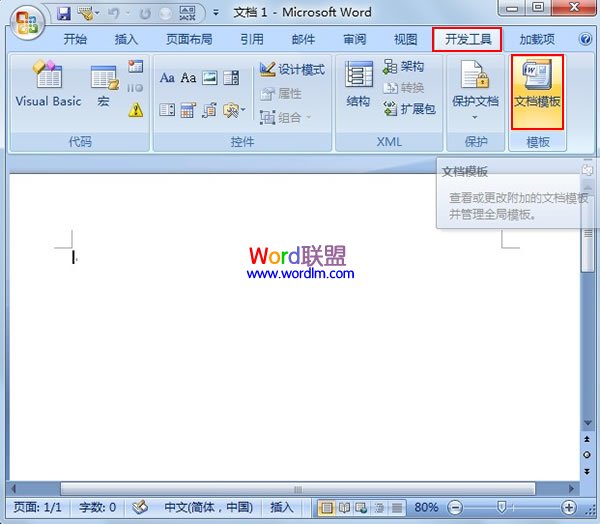Switch to Draft view
This screenshot has height=524, width=600.
(x=396, y=508)
